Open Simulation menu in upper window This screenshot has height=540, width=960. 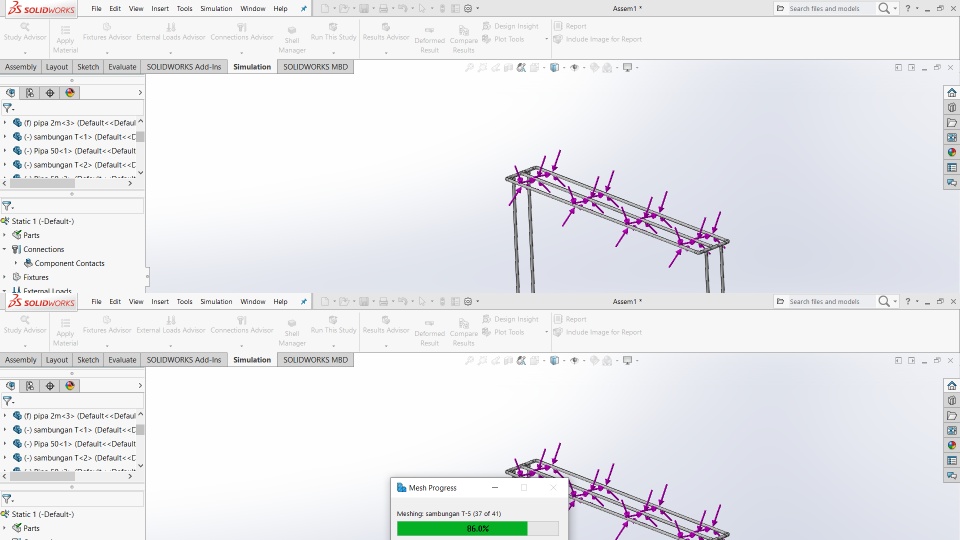click(x=216, y=9)
